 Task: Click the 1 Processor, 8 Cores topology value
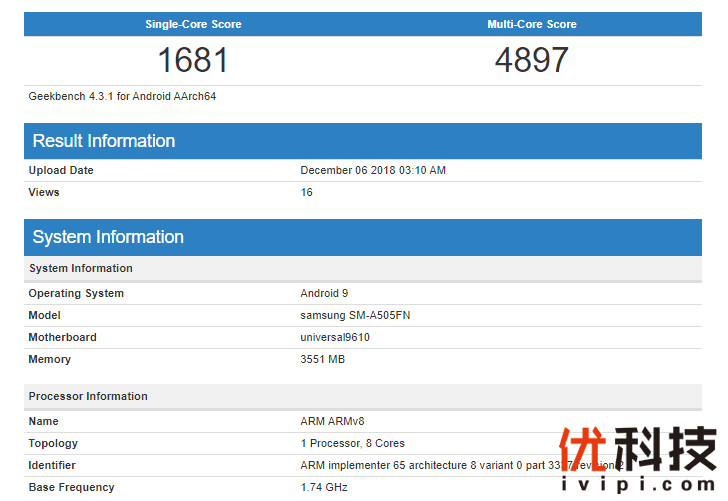[x=352, y=443]
